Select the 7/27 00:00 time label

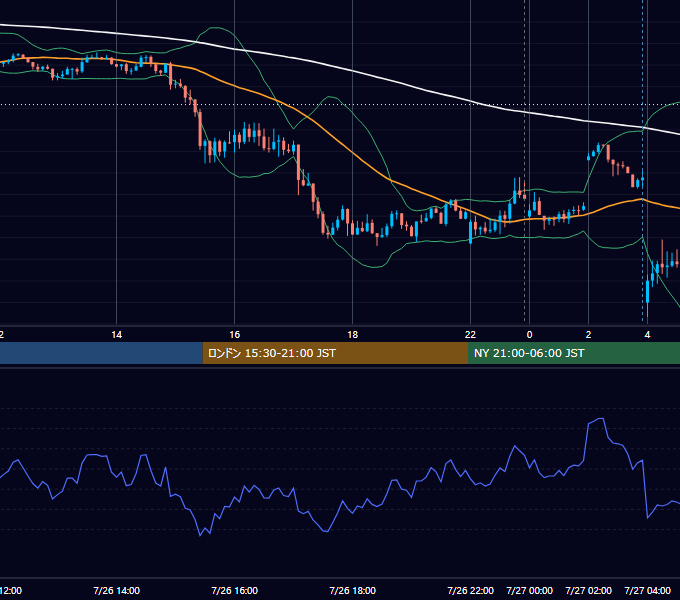point(530,590)
